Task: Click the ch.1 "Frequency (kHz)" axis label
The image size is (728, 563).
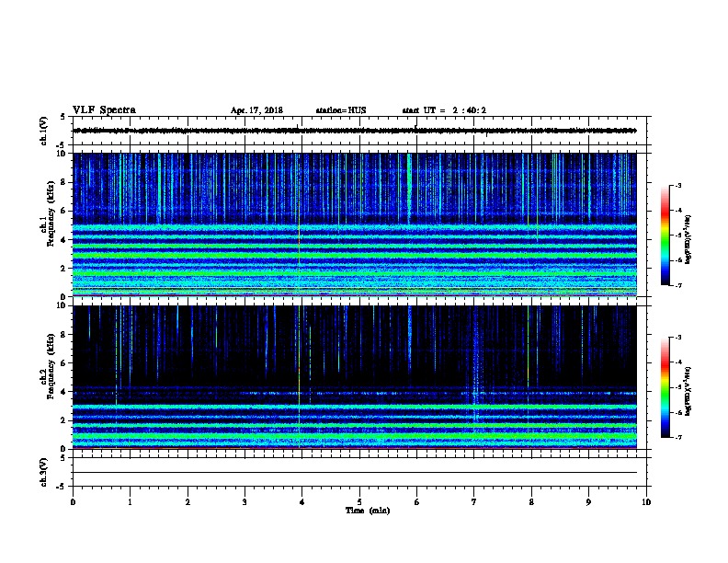Action: click(x=51, y=213)
